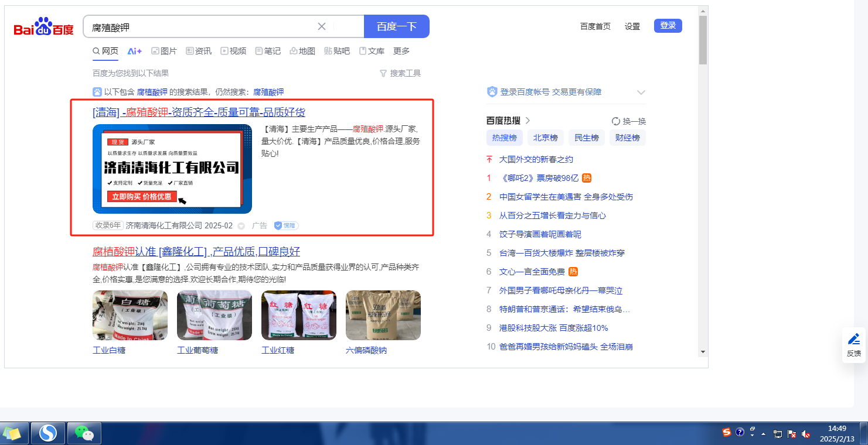
Task: Open the [清海]-腐殖酸钾 result title
Action: pyautogui.click(x=199, y=112)
